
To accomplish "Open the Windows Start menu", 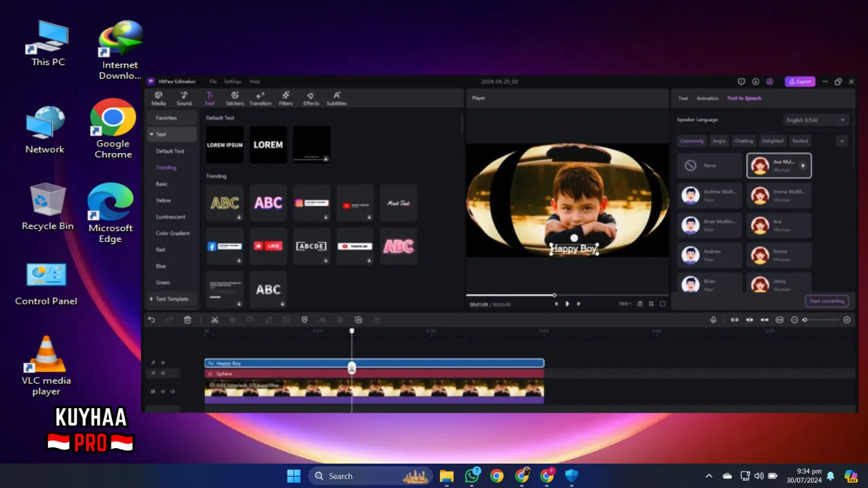I will pos(294,476).
